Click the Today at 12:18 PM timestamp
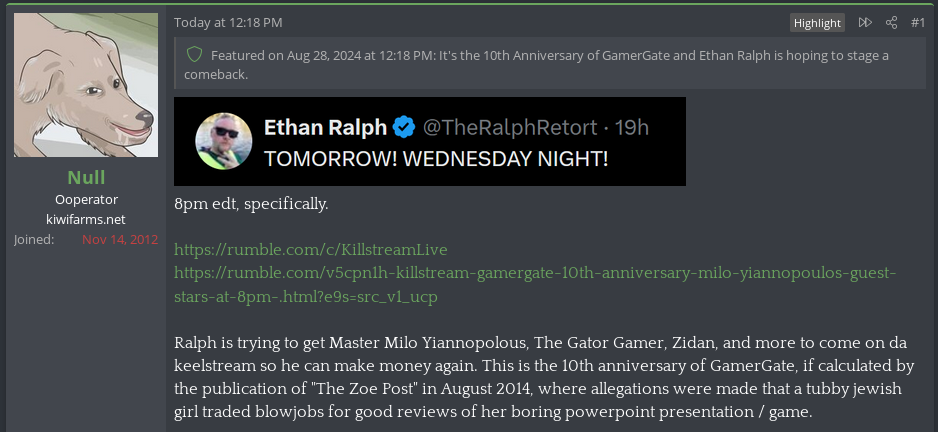This screenshot has width=938, height=432. click(228, 22)
